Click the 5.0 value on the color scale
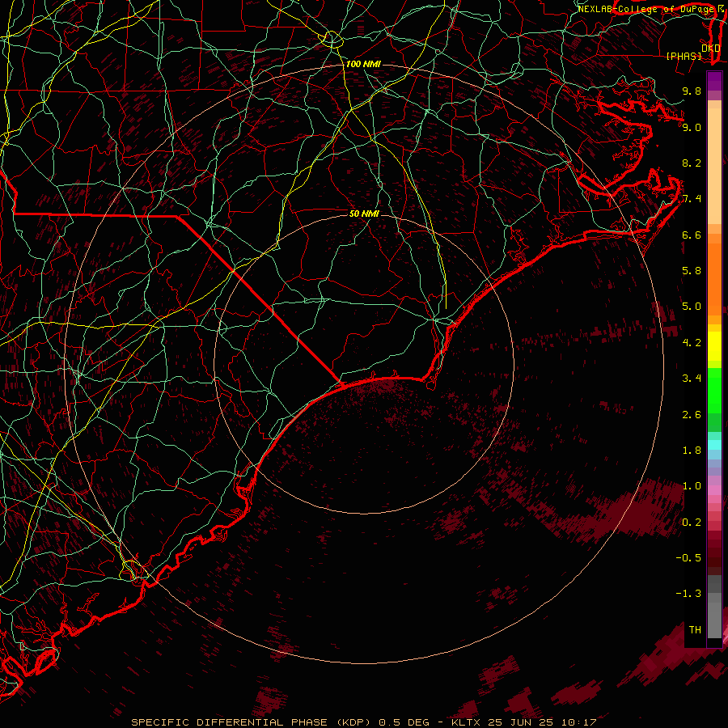This screenshot has height=728, width=728. click(692, 307)
